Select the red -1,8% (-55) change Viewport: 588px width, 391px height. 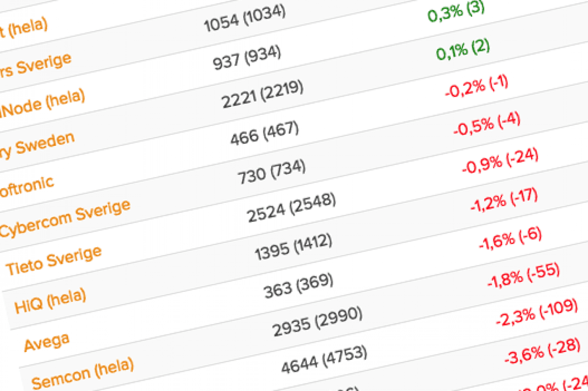(523, 275)
